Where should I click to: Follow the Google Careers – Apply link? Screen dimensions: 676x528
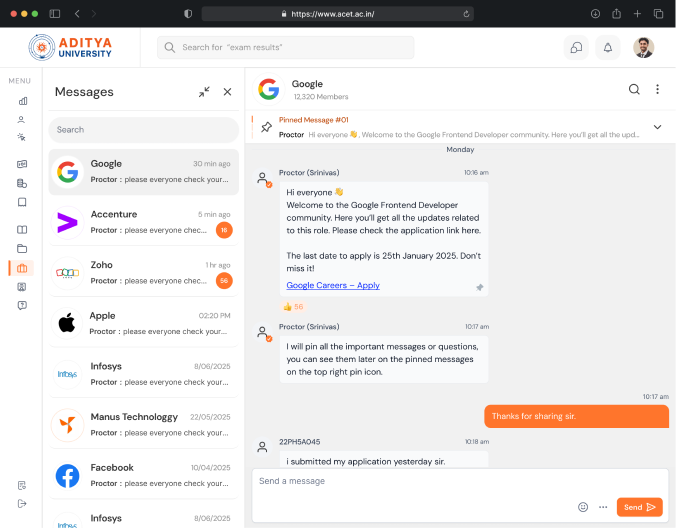pyautogui.click(x=333, y=285)
